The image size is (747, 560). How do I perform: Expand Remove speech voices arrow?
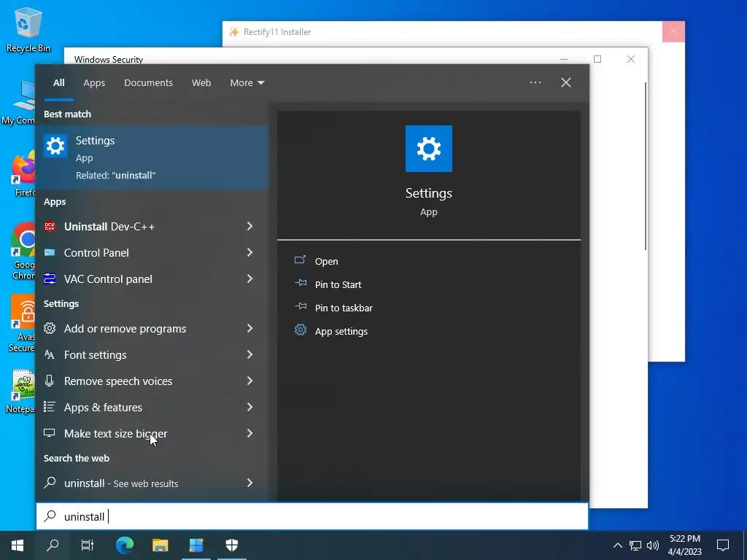tap(249, 381)
